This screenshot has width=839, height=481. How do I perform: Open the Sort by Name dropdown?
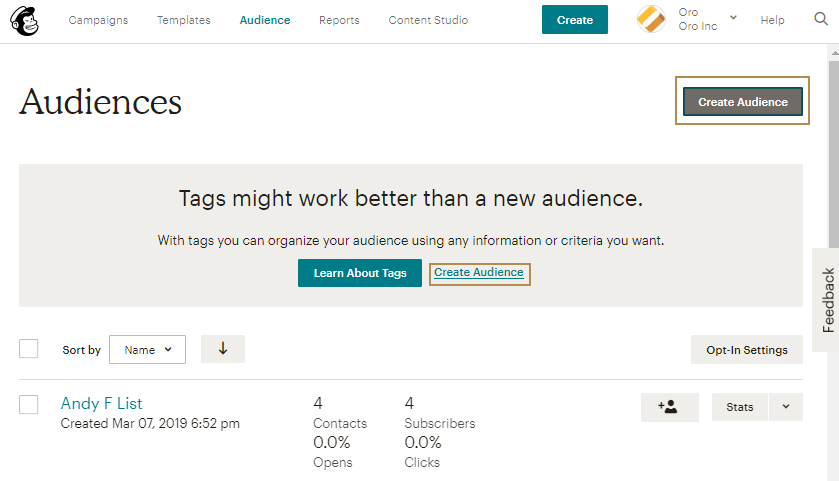click(147, 350)
